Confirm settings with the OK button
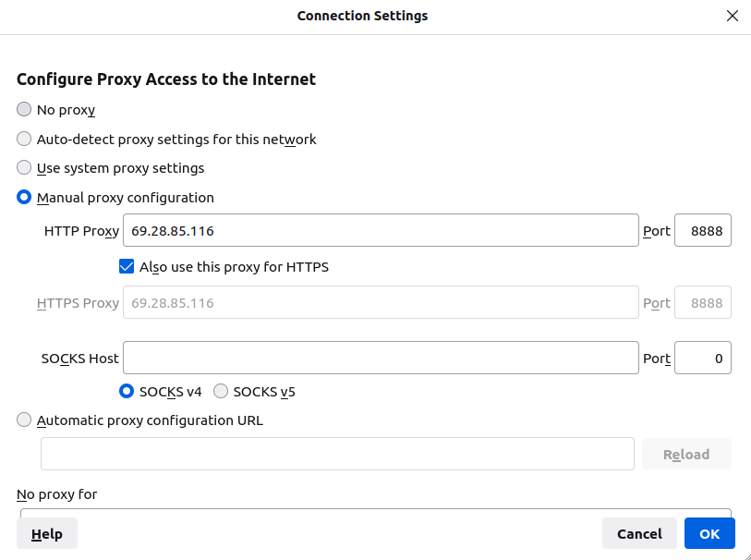751x560 pixels. [x=709, y=533]
